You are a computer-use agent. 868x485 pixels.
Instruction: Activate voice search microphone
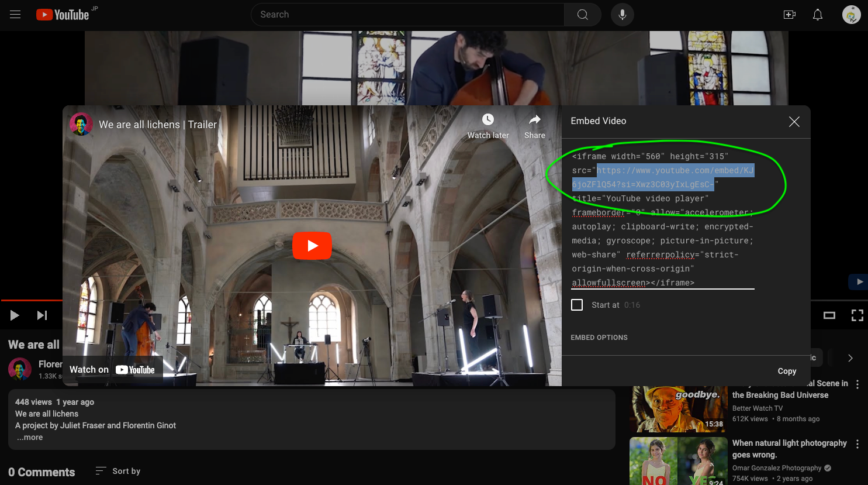[x=623, y=15]
